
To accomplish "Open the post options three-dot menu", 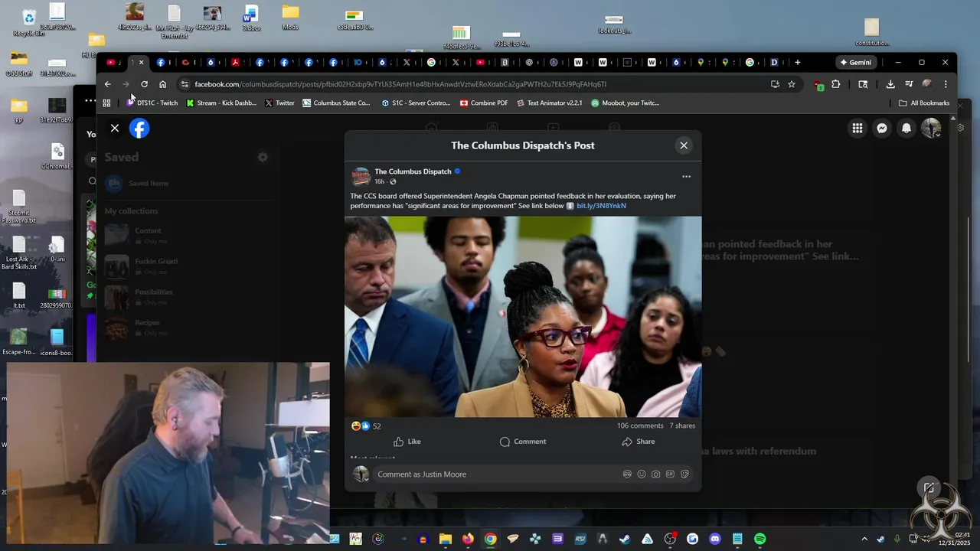I will click(686, 177).
